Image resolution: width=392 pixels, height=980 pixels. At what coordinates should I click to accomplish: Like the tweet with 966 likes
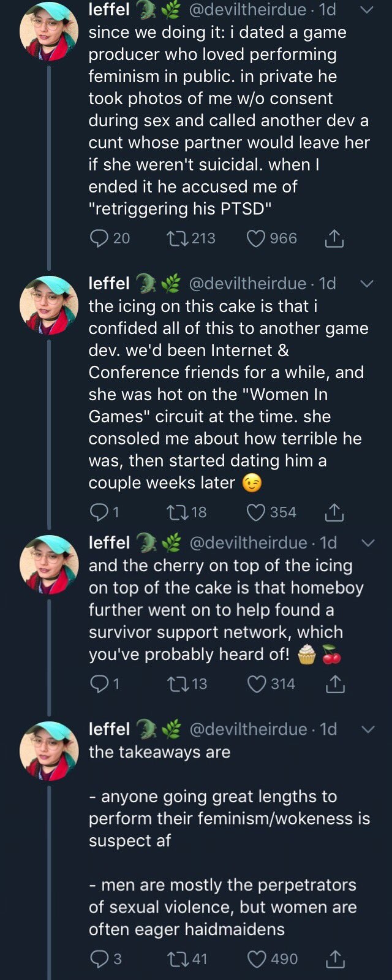[x=255, y=238]
